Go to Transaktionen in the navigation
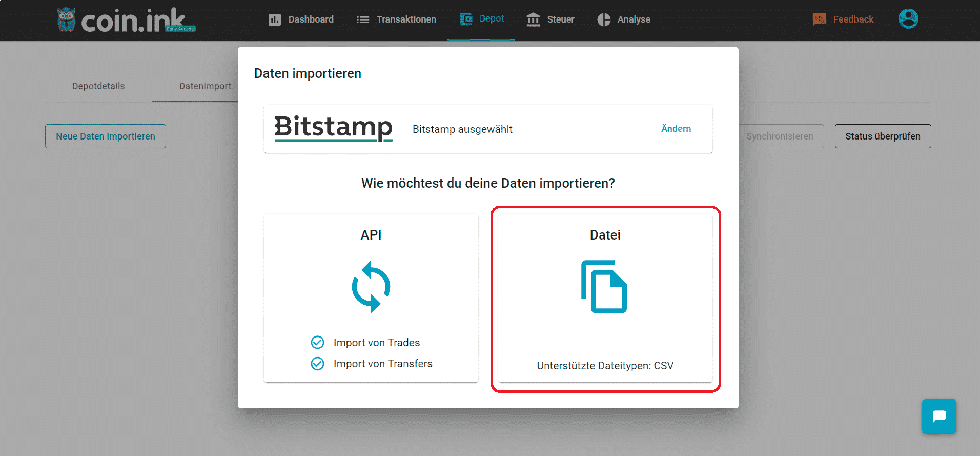The height and width of the screenshot is (456, 980). point(397,19)
